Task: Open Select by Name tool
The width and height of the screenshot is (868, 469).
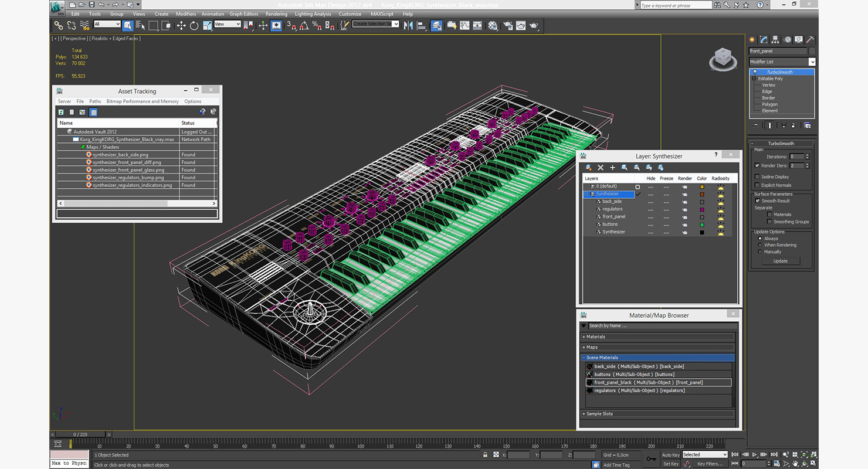Action: (140, 25)
